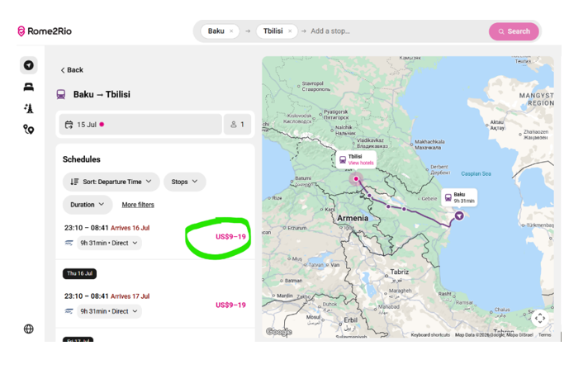This screenshot has height=374, width=588.
Task: Click the Tbilisi destination chip
Action: coord(277,31)
